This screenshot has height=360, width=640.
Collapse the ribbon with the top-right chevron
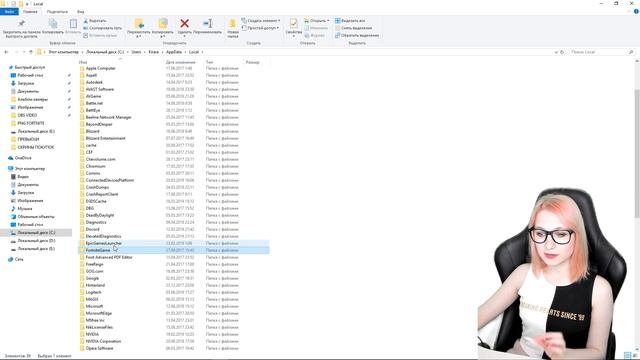tap(629, 11)
